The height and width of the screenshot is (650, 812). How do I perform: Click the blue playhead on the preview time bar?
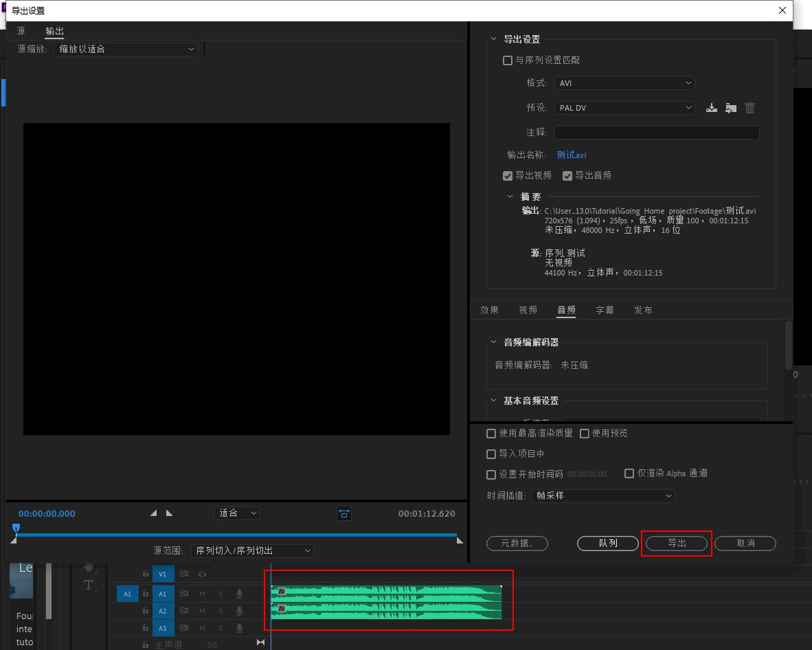16,528
